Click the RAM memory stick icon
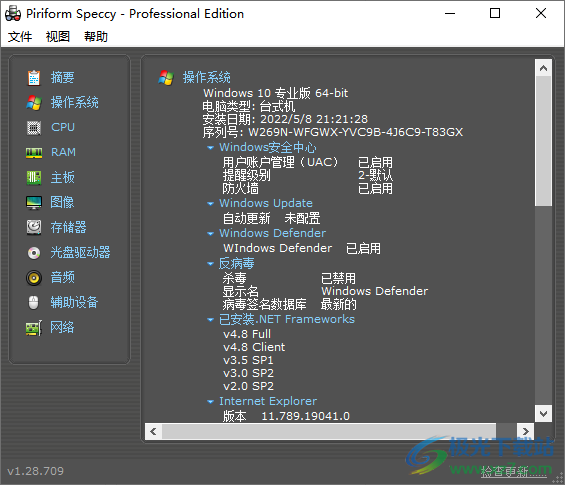 click(34, 152)
